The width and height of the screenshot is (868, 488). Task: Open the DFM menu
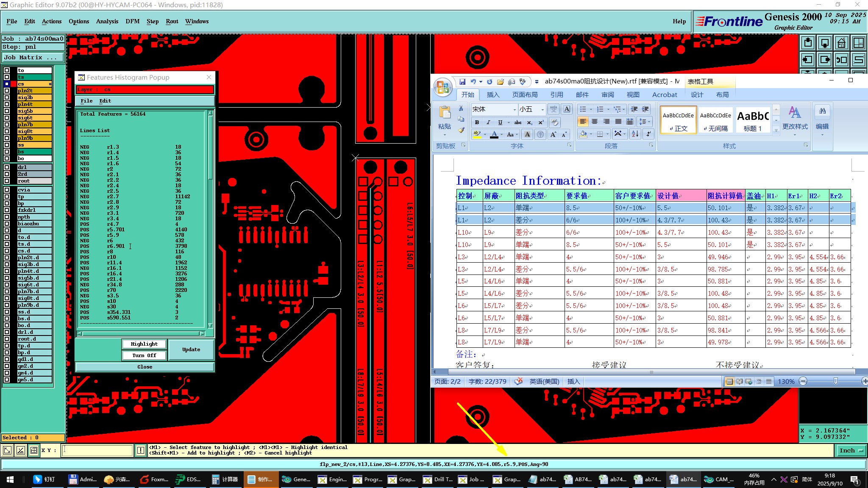click(132, 21)
